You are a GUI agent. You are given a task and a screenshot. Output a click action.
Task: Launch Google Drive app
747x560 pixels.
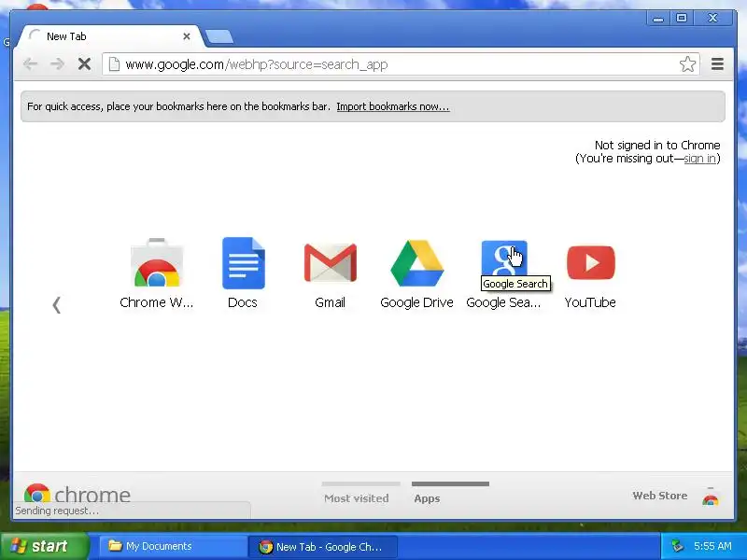[x=416, y=263]
